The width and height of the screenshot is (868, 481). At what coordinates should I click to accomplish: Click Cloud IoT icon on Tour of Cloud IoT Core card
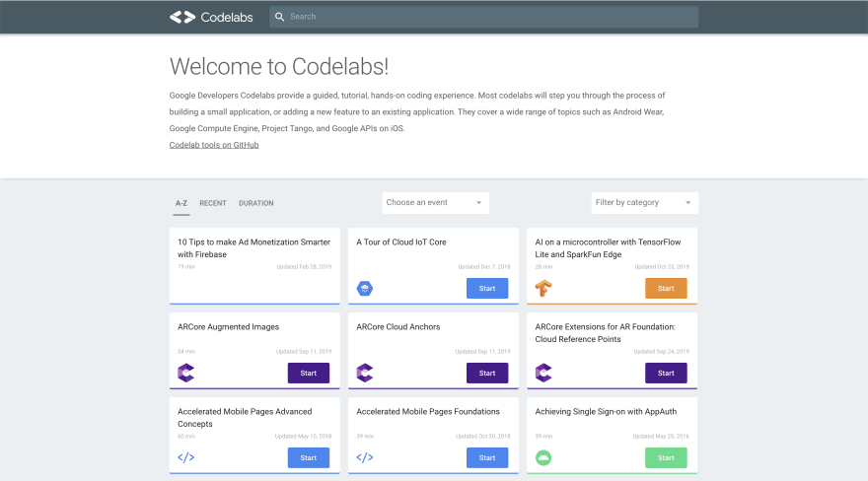point(365,288)
